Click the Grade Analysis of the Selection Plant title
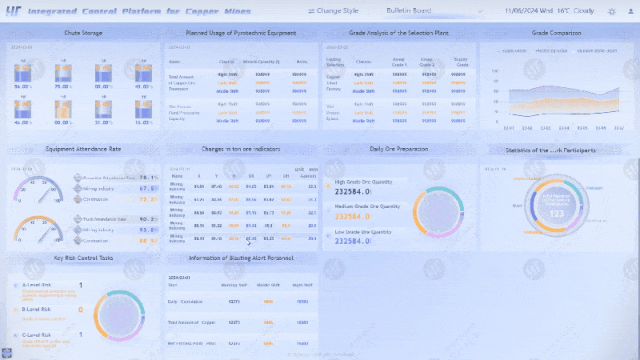 click(x=399, y=33)
